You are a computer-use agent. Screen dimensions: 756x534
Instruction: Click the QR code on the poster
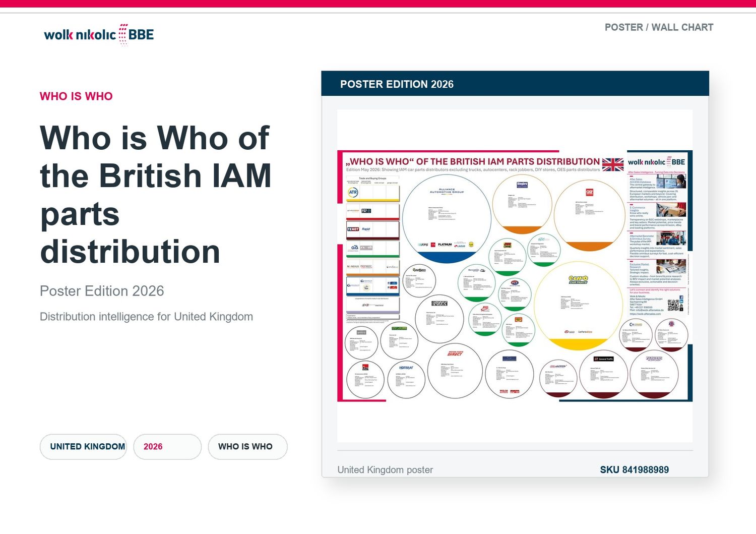point(673,306)
